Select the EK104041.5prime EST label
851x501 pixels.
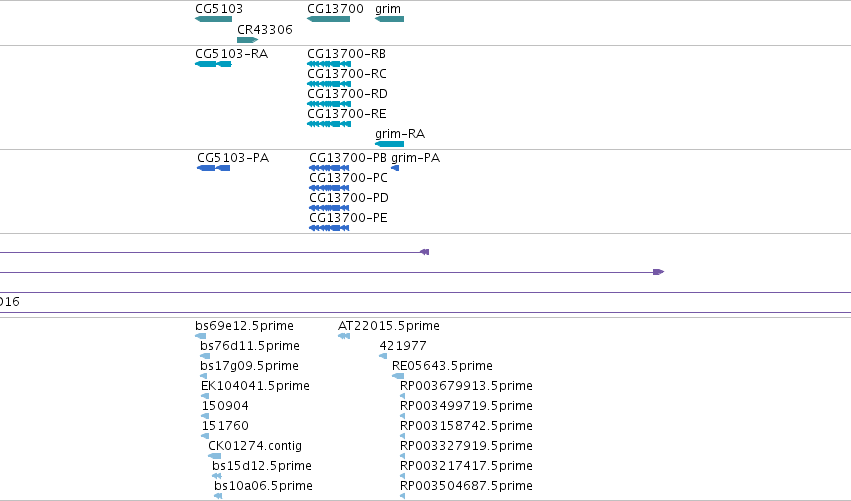click(x=255, y=386)
